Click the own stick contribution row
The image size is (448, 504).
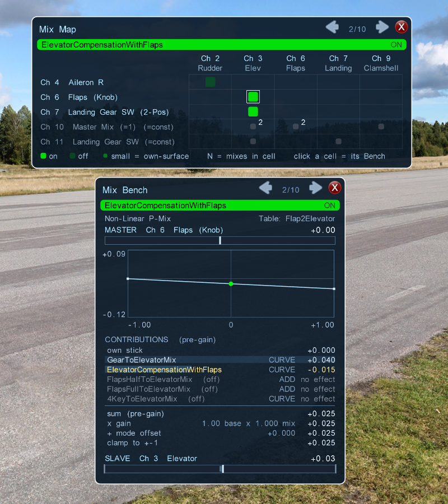pyautogui.click(x=220, y=351)
